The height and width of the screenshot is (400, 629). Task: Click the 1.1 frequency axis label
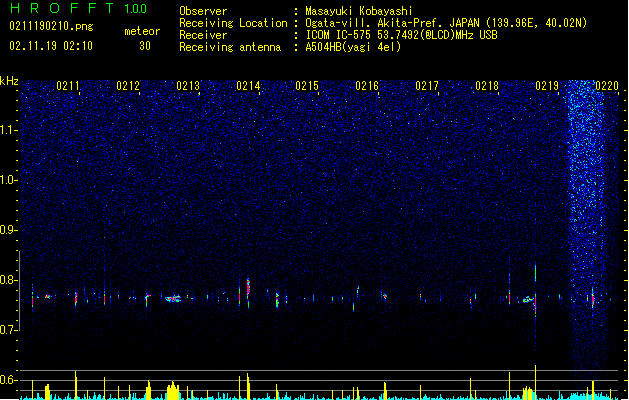point(9,130)
